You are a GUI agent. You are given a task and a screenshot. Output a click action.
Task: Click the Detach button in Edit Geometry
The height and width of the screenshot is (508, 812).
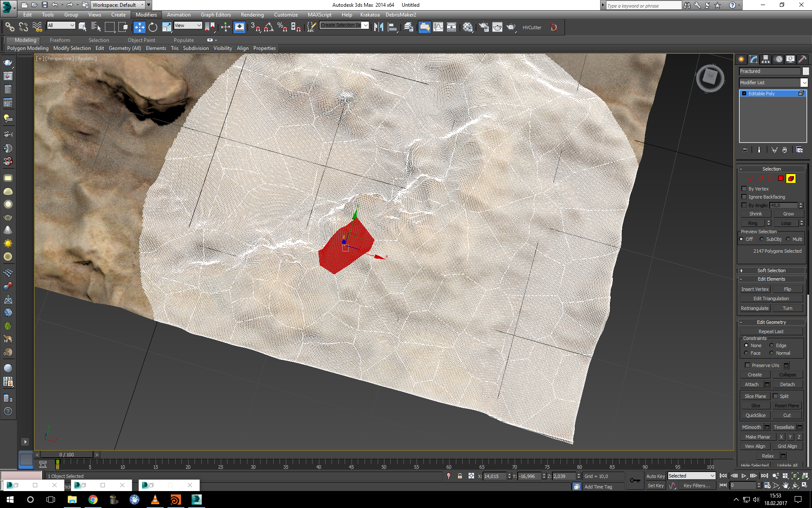pos(787,384)
